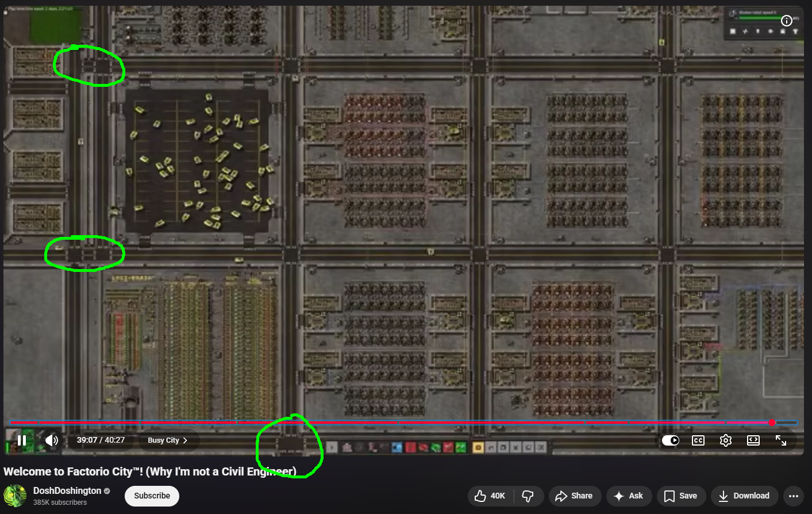Click the 39:07 / 40:27 time display
This screenshot has width=812, height=514.
click(101, 440)
